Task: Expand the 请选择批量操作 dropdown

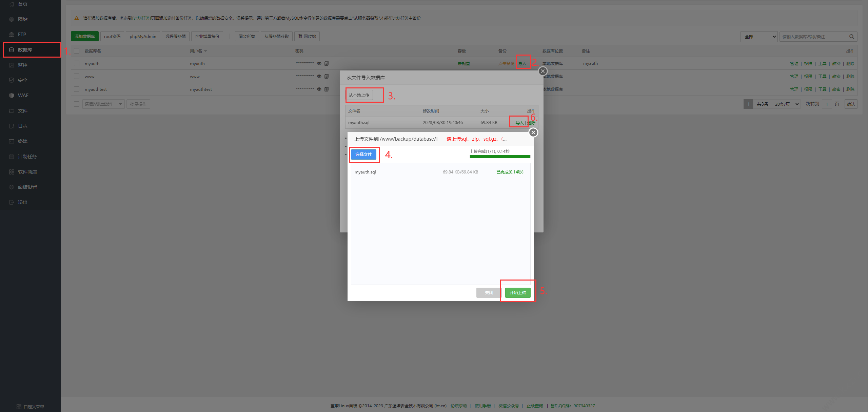Action: pos(103,104)
